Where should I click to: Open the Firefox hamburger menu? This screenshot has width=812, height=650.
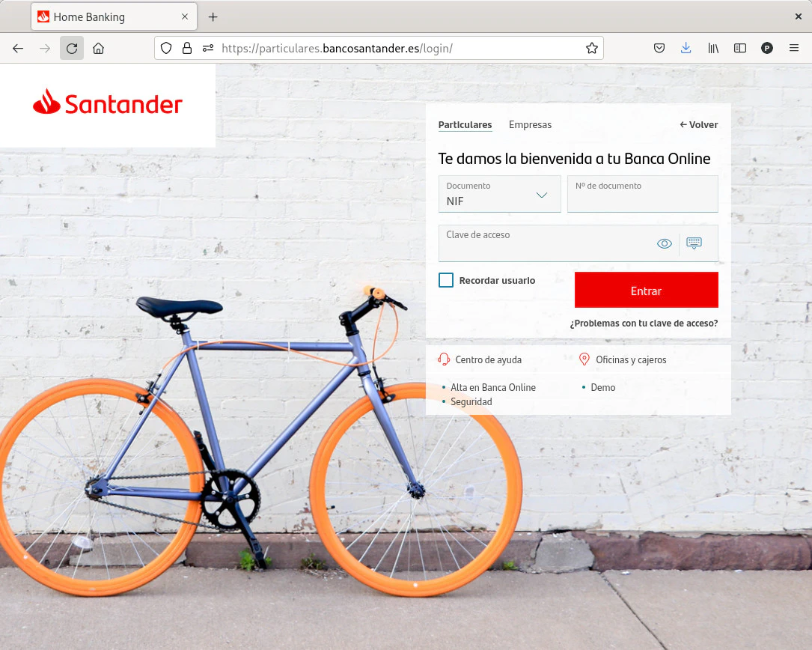coord(794,48)
